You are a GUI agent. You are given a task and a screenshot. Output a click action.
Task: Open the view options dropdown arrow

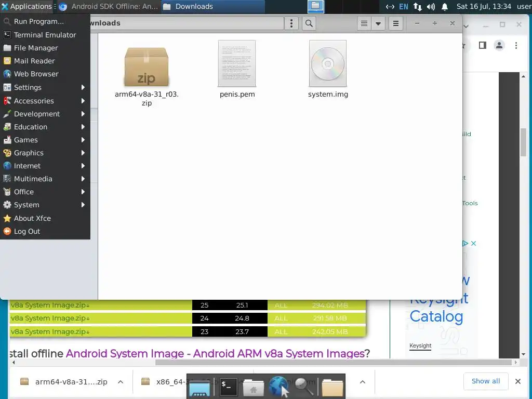[378, 23]
